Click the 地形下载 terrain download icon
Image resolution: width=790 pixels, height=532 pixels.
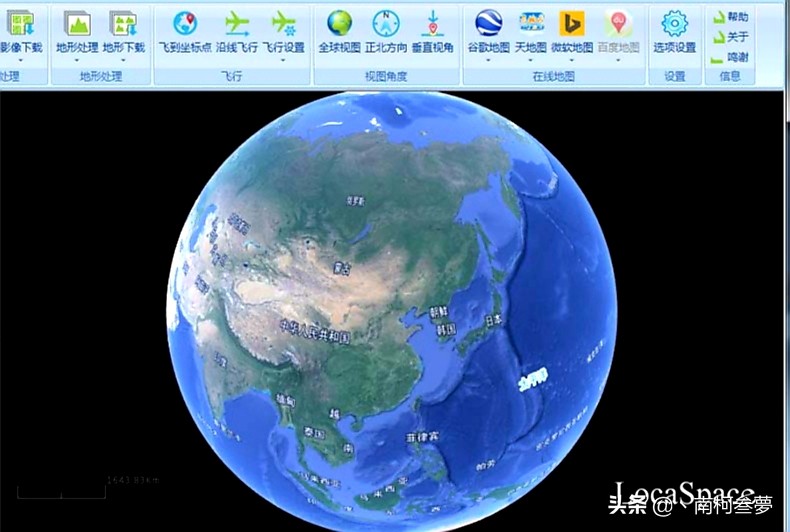(x=123, y=25)
